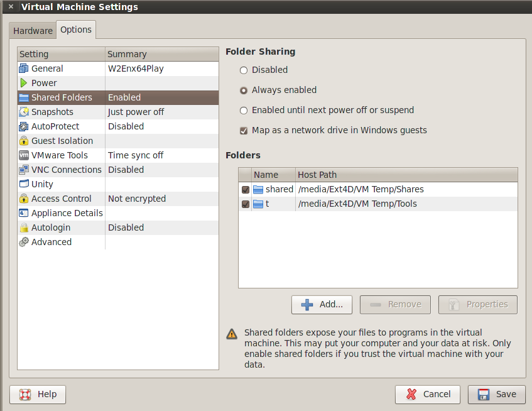Click the folder icon beside 't'

tap(258, 204)
